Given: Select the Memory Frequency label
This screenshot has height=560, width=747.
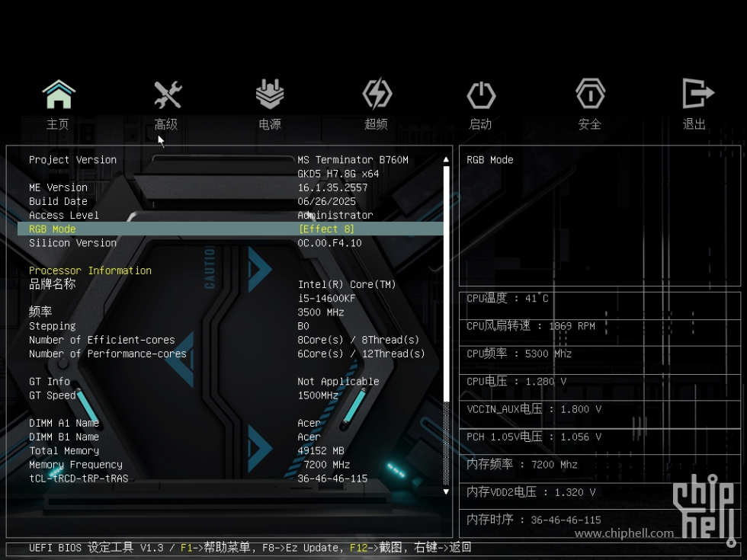Looking at the screenshot, I should pos(75,464).
